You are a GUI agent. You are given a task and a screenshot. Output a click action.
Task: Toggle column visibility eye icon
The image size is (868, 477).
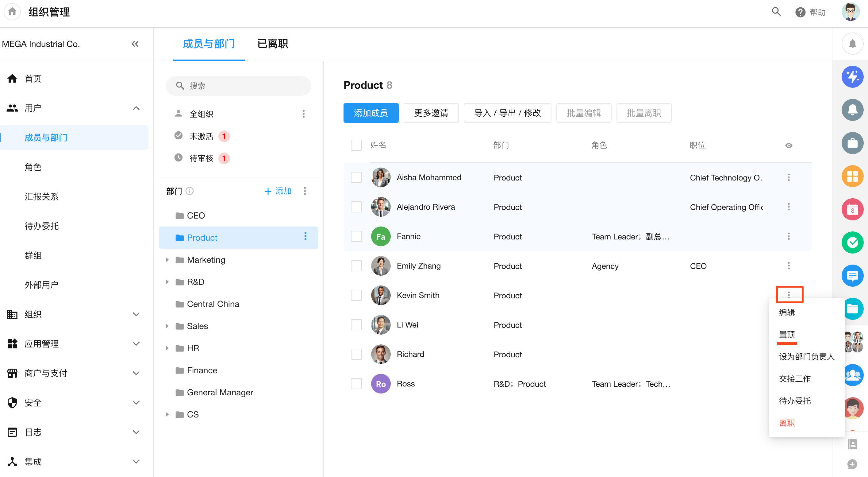(789, 145)
